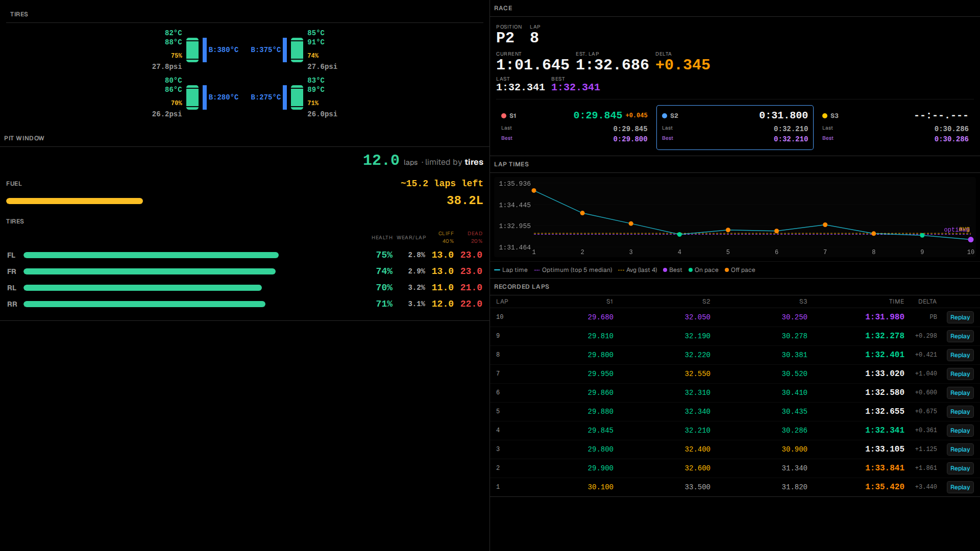Click rear-right brake bar B:275°C
The height and width of the screenshot is (551, 980).
click(285, 97)
